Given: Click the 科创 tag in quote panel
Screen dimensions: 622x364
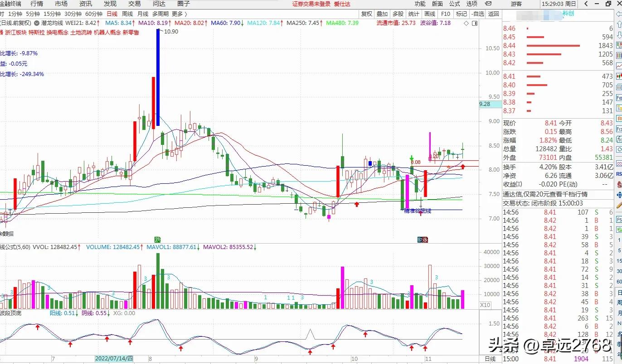Looking at the screenshot, I should pyautogui.click(x=568, y=14).
